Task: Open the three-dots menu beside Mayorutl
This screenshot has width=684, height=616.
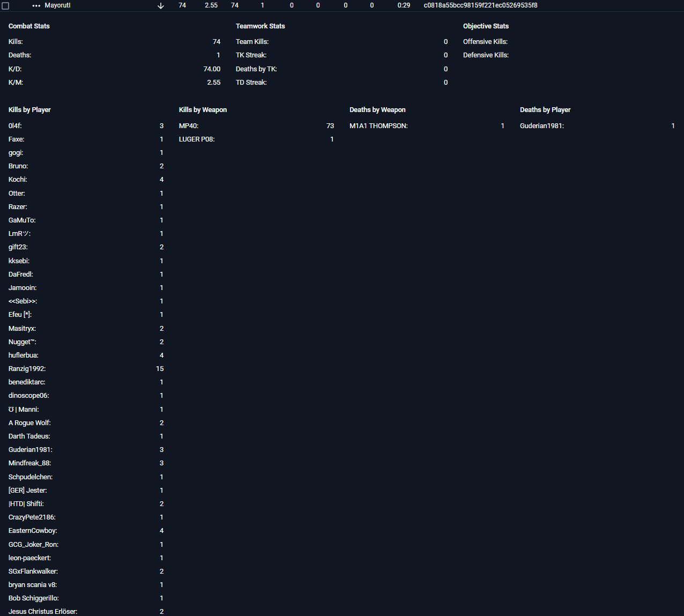Action: click(x=36, y=5)
